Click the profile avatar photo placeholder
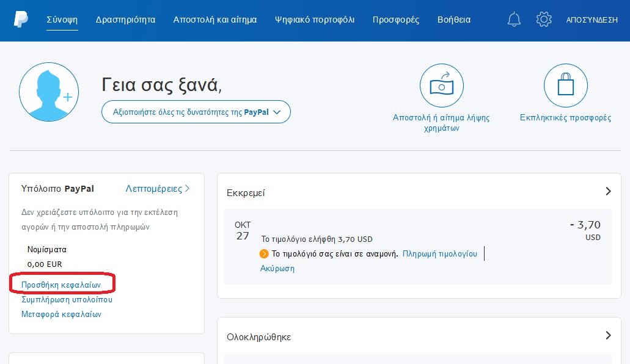This screenshot has width=630, height=364. 49,92
